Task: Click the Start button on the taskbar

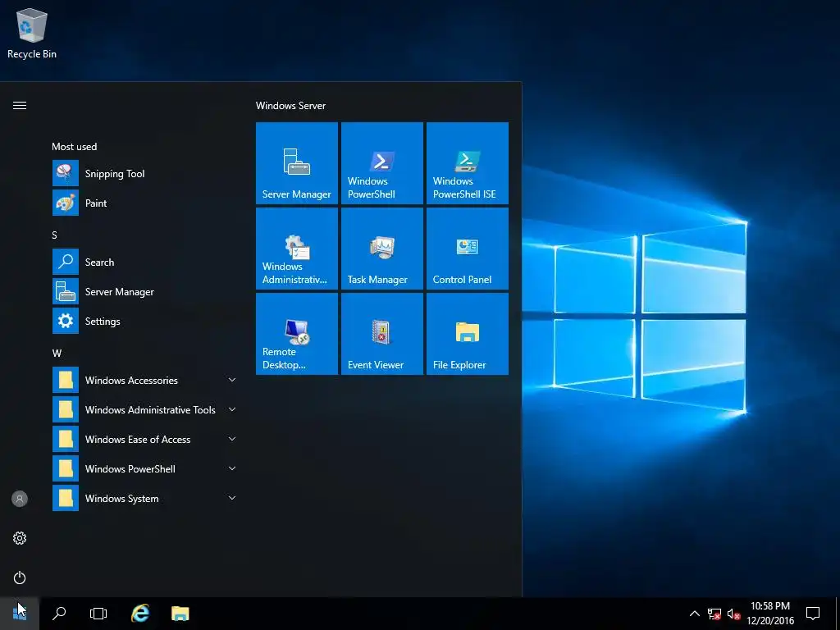Action: 20,614
